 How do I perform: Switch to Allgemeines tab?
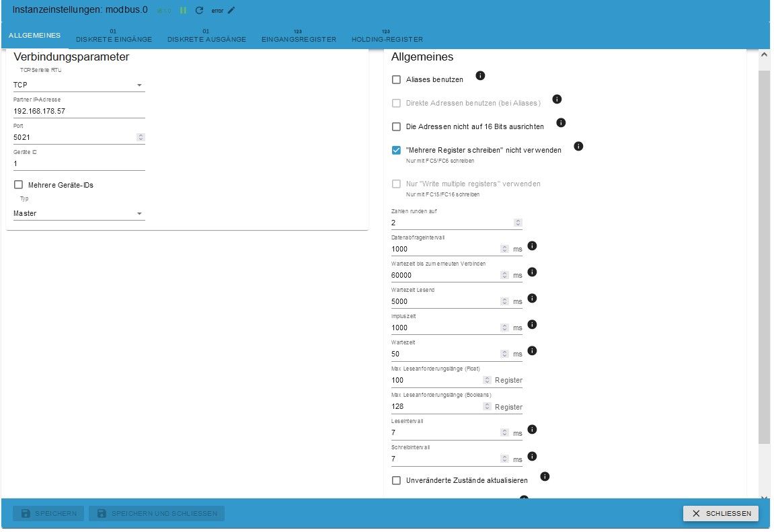tap(34, 36)
